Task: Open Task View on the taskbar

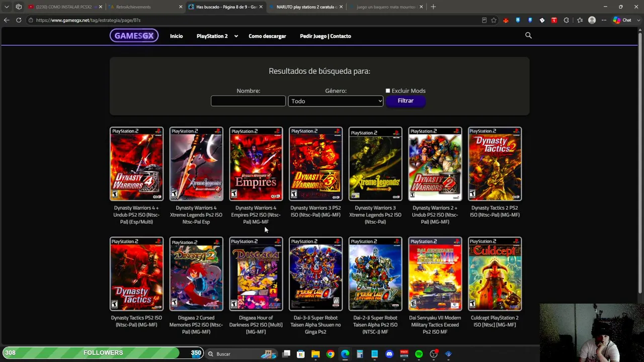Action: tap(286, 354)
